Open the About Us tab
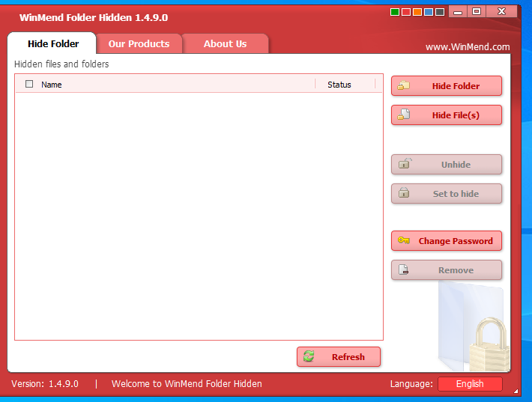532x402 pixels. click(x=225, y=43)
